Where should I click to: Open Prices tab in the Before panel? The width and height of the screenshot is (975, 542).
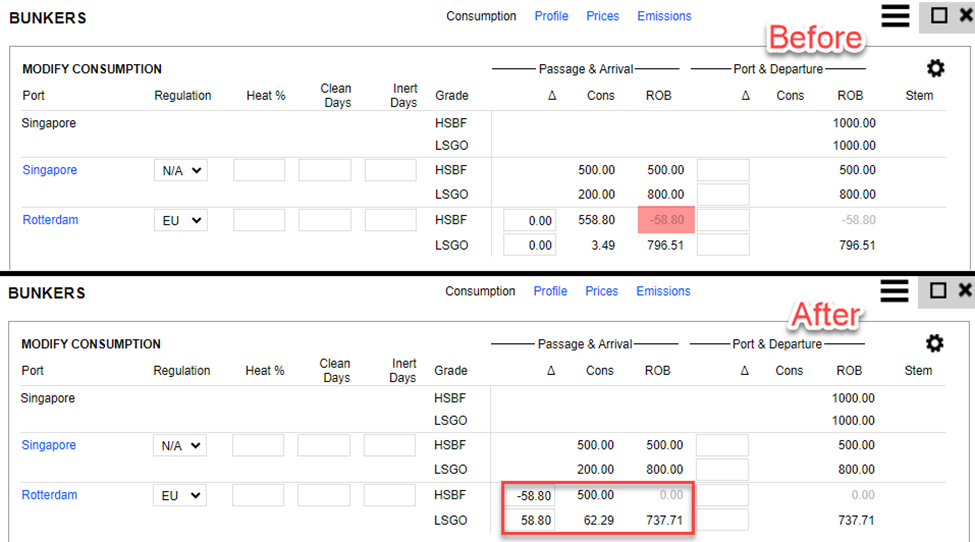(602, 16)
